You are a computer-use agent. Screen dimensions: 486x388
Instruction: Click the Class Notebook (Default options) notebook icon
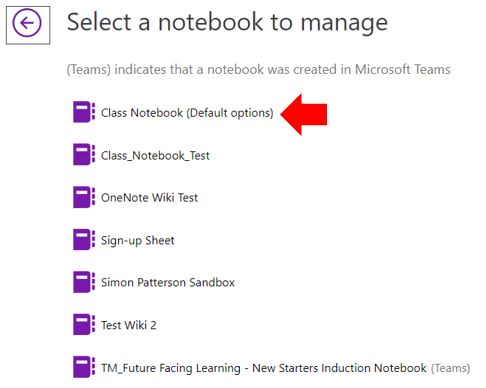[x=84, y=112]
